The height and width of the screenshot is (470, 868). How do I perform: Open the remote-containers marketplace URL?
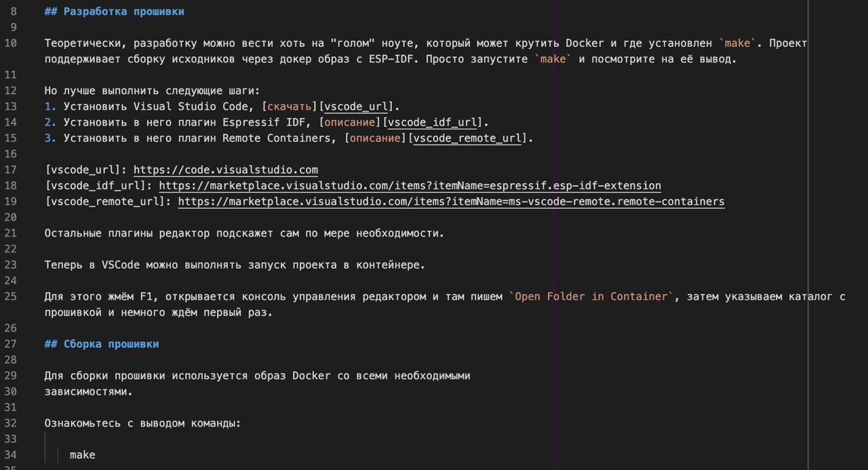click(x=451, y=201)
